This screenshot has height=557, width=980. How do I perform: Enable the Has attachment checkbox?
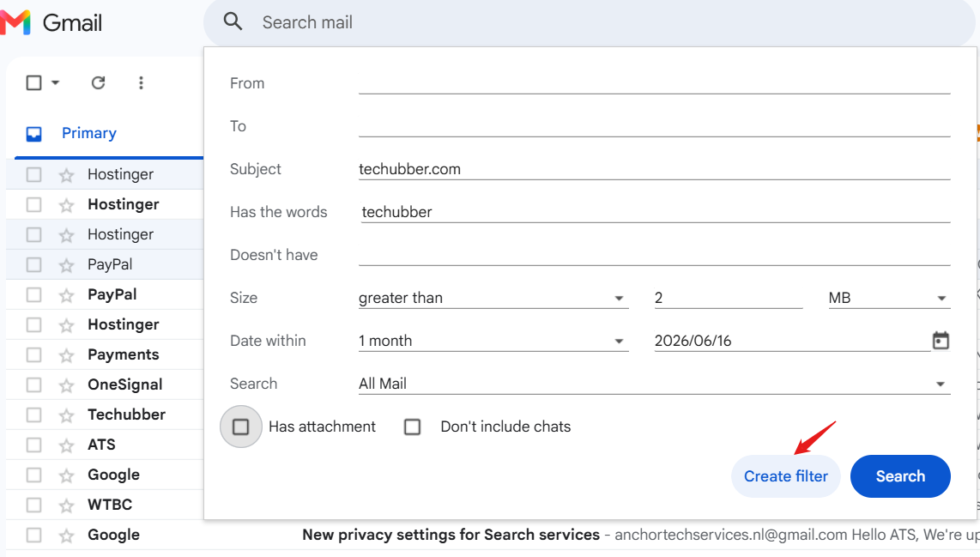240,427
